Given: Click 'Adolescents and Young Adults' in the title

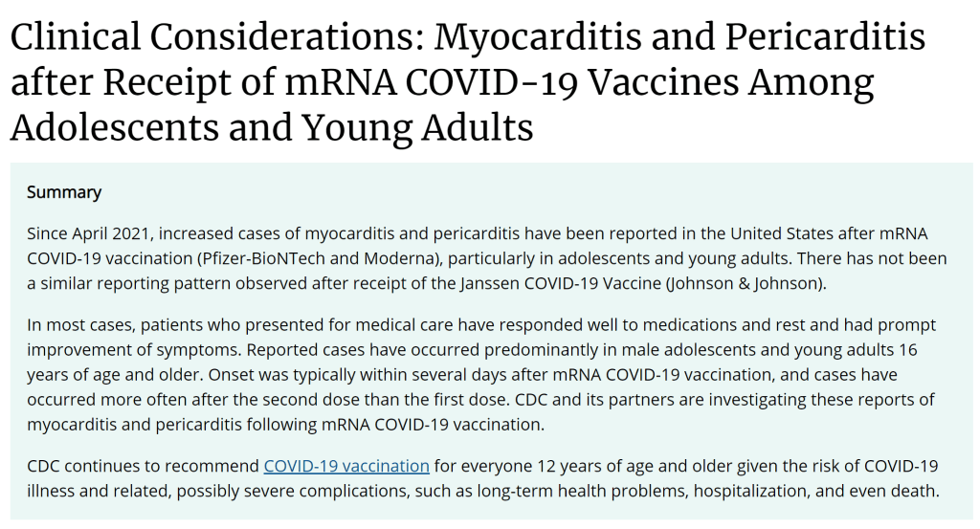Looking at the screenshot, I should (272, 127).
